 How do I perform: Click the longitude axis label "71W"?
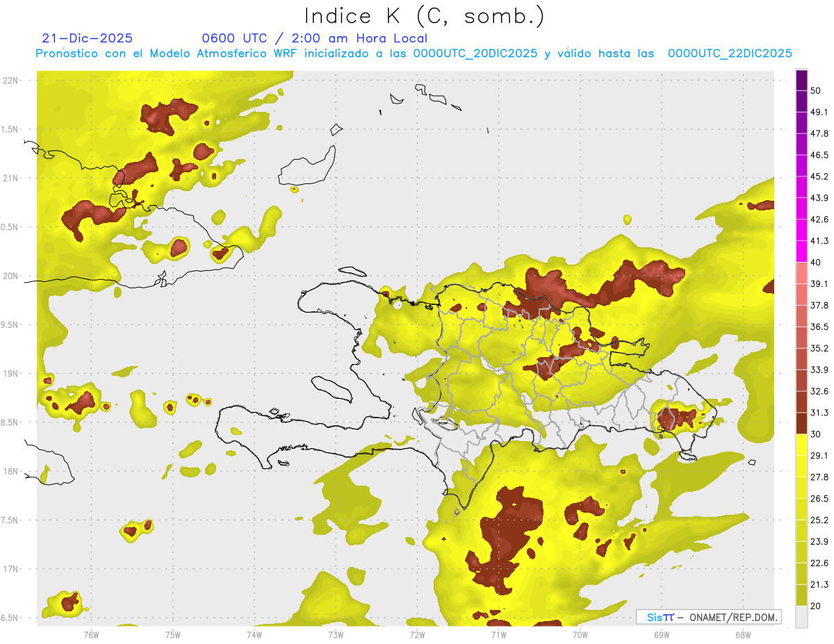tap(498, 636)
